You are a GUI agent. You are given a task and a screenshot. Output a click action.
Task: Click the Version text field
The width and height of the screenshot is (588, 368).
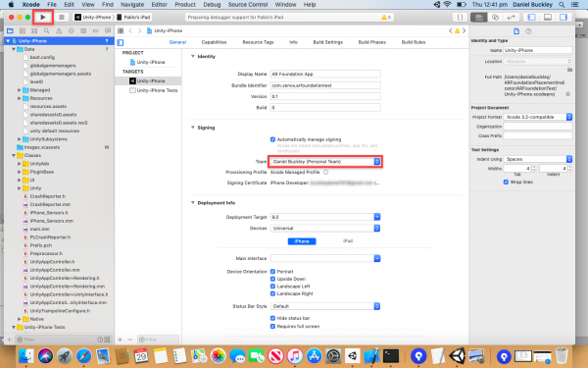tap(325, 96)
